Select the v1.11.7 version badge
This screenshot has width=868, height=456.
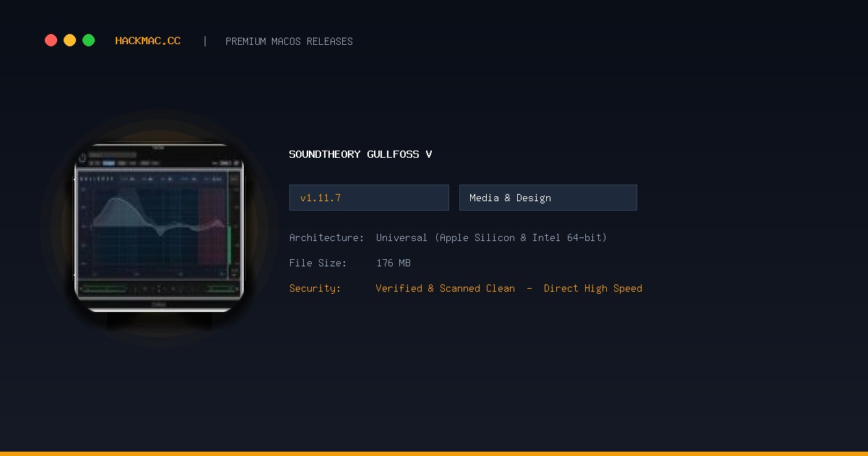369,198
